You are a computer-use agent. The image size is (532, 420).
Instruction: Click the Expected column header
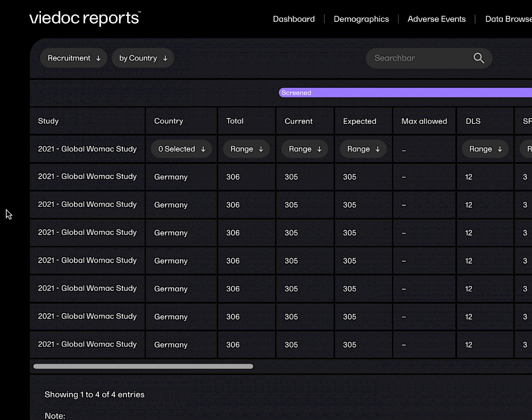359,121
